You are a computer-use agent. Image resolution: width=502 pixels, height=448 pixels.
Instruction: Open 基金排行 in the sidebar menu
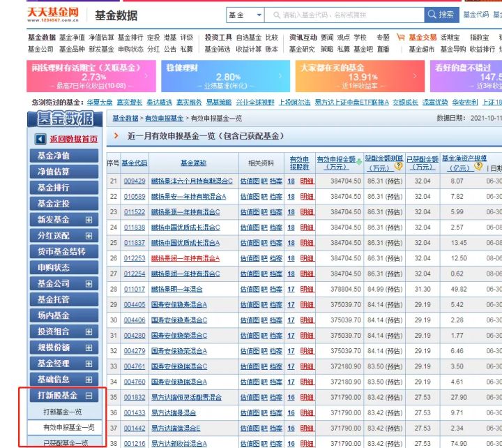[64, 188]
